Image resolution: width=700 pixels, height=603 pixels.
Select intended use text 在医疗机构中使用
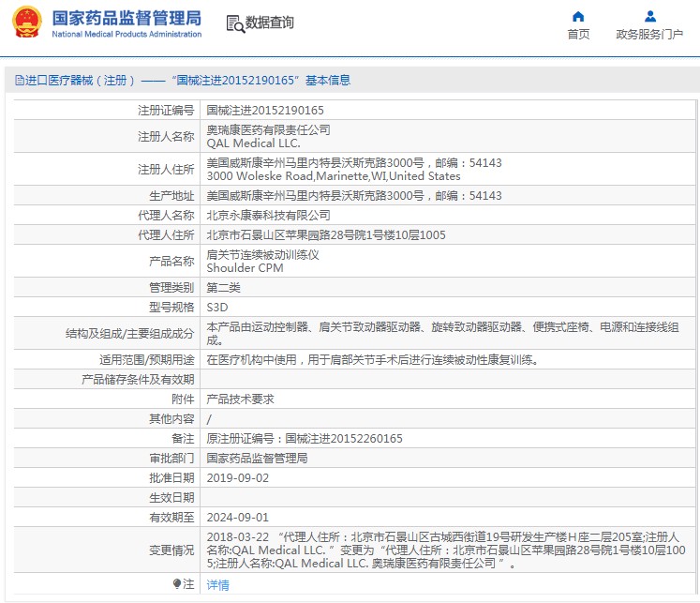tap(372, 360)
